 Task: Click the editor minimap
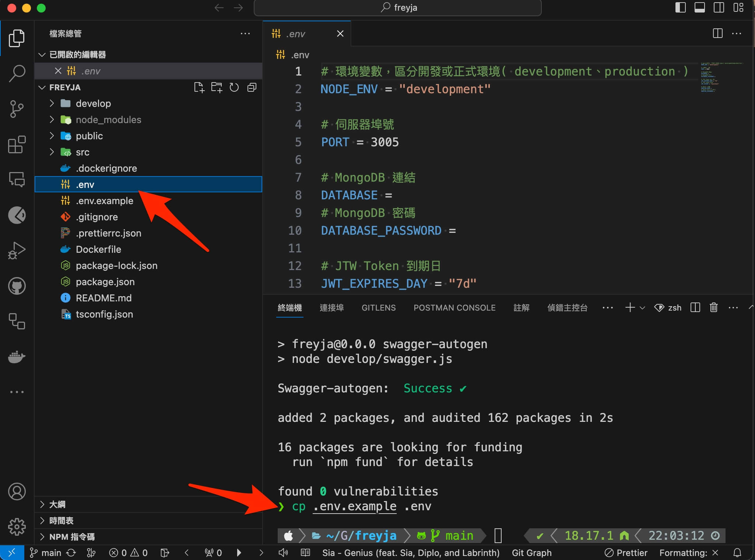coord(722,77)
